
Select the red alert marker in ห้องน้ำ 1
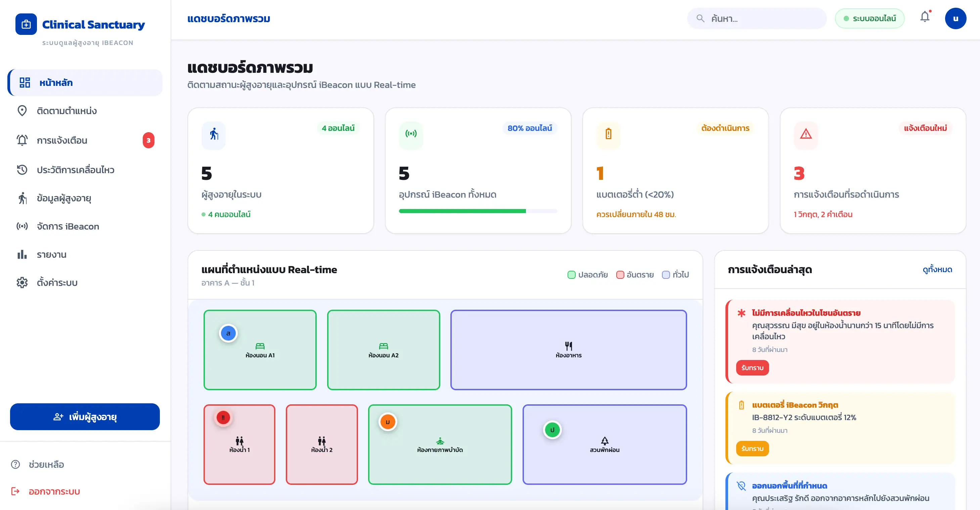tap(223, 417)
